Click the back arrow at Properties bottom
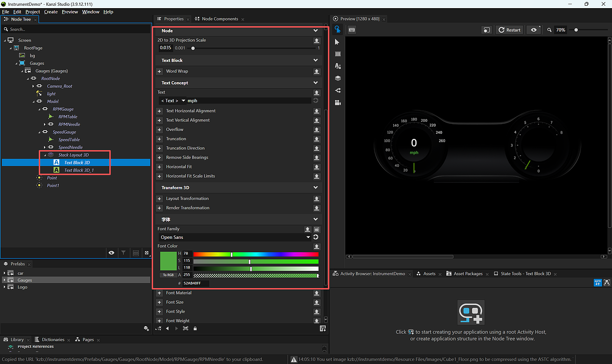The height and width of the screenshot is (364, 612). pos(167,329)
